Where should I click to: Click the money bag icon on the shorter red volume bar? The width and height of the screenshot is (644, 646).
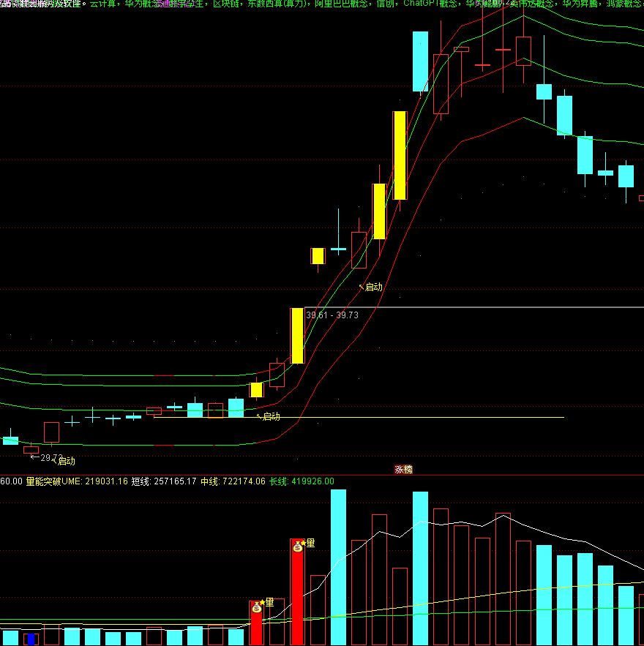[x=256, y=607]
